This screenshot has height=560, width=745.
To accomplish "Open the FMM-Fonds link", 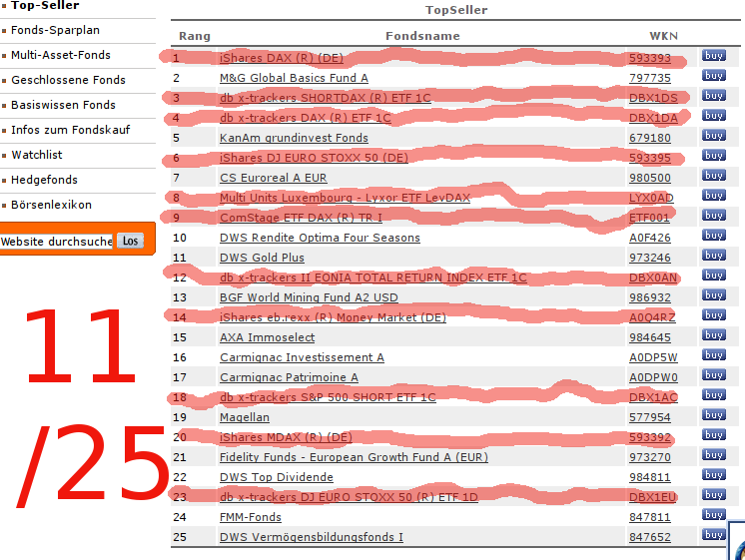I will (251, 517).
